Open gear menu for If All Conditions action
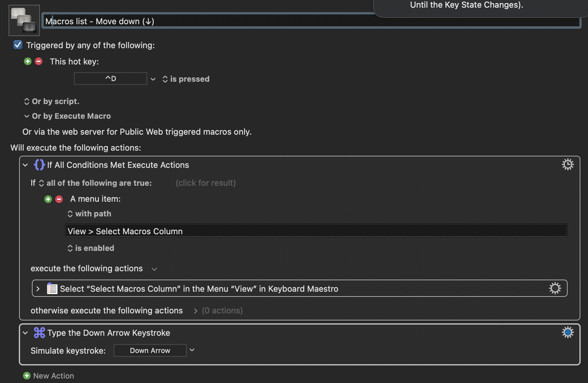 [x=568, y=165]
